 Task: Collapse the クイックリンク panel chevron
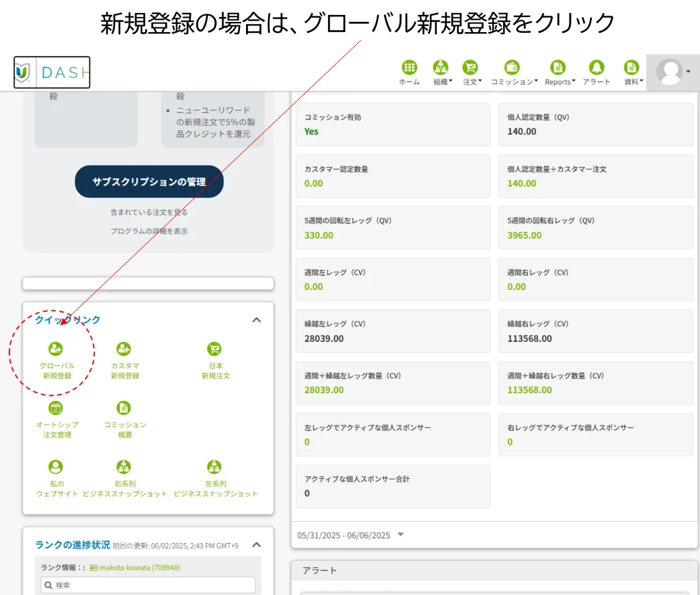coord(257,320)
